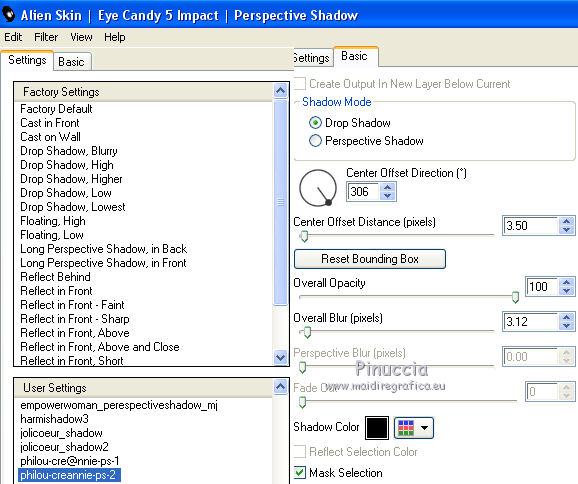This screenshot has height=484, width=578.
Task: Click the Reset Bounding Box button
Action: [370, 259]
